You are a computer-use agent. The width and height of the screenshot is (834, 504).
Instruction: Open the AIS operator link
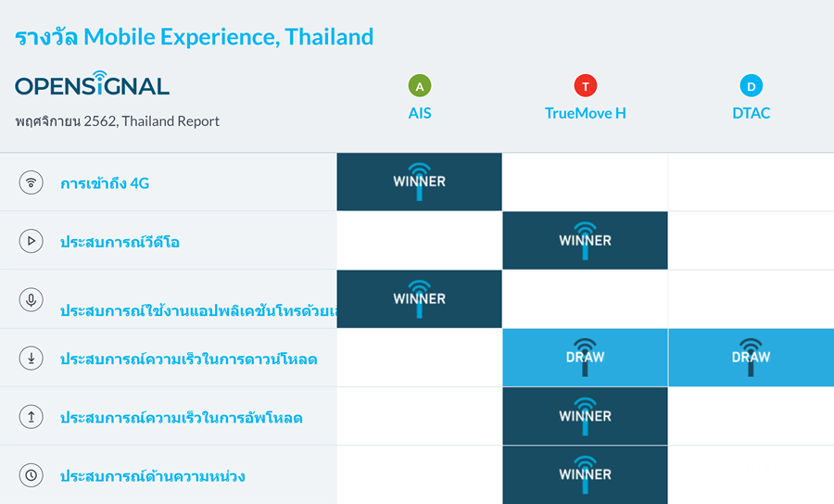click(420, 114)
